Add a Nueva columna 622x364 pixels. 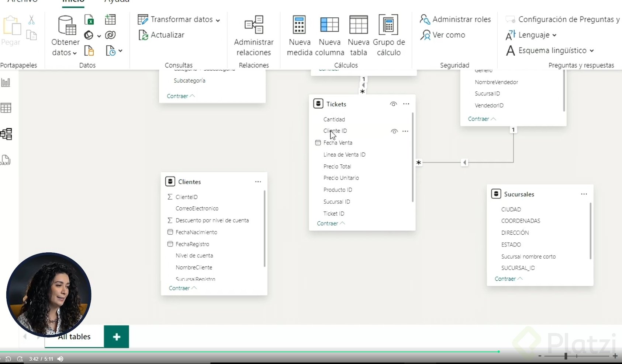(329, 36)
